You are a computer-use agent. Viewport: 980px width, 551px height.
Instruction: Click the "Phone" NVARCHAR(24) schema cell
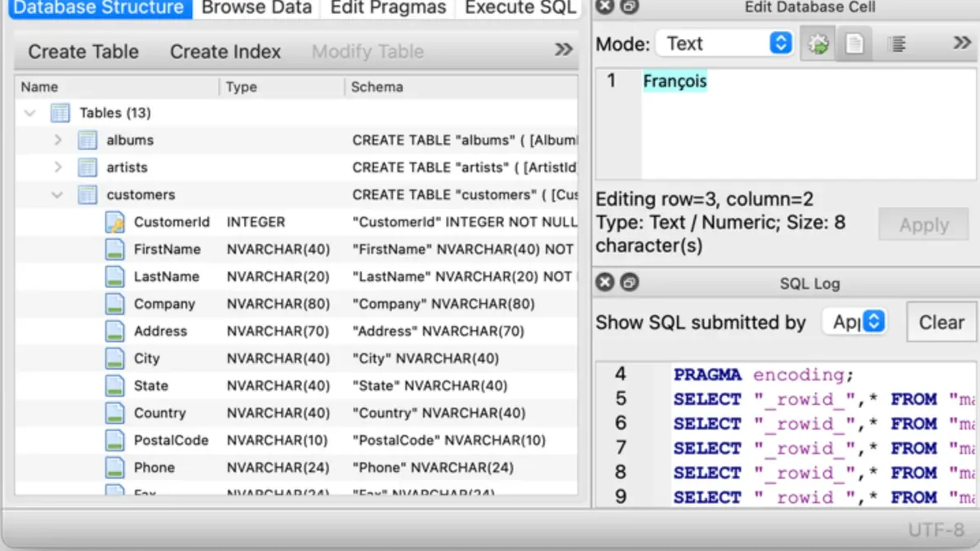pos(433,468)
